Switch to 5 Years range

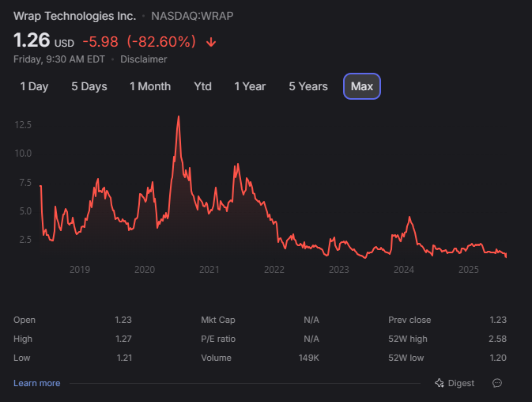(308, 86)
